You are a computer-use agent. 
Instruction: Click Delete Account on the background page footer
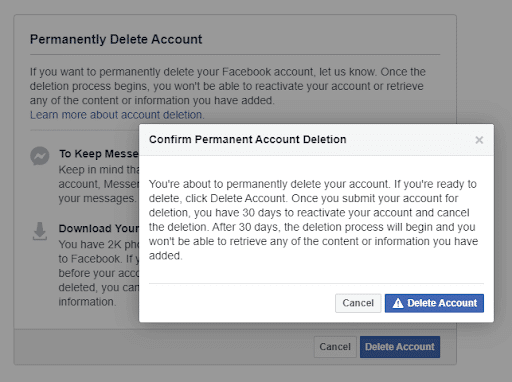tap(400, 347)
